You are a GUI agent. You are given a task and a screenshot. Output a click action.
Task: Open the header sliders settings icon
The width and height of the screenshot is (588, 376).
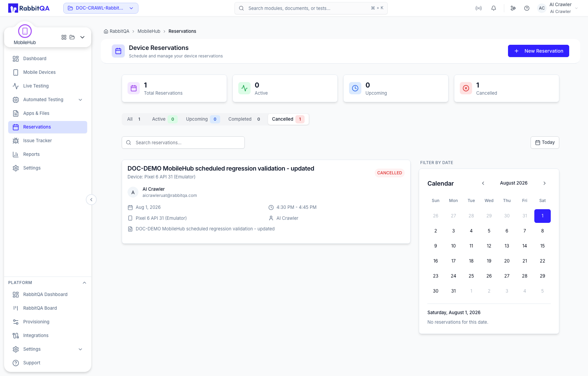coord(513,8)
